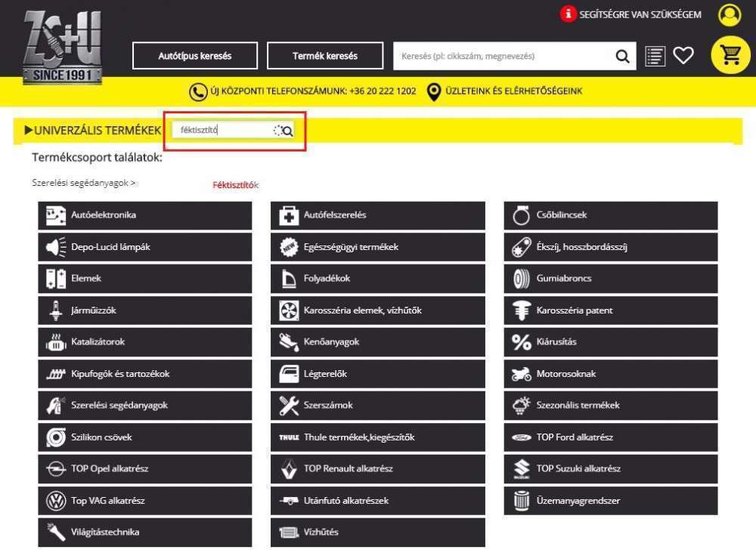
Task: Open the Kenőanyagok category
Action: pyautogui.click(x=377, y=342)
